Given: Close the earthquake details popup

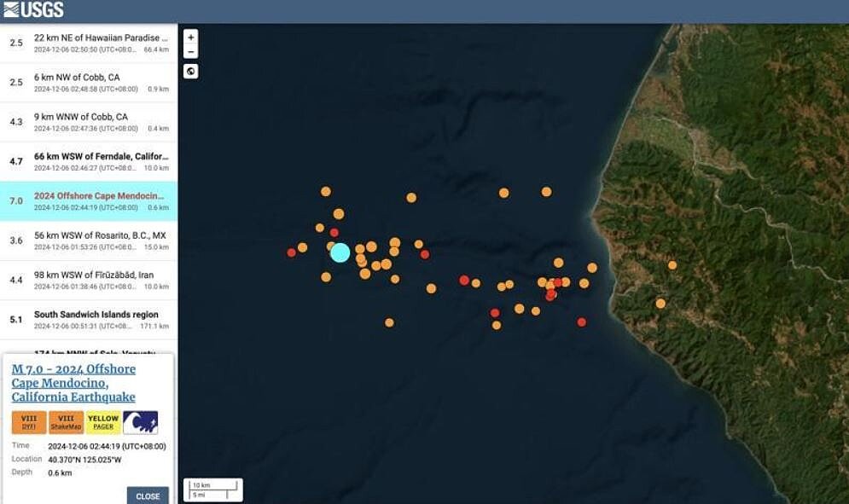Looking at the screenshot, I should 148,495.
